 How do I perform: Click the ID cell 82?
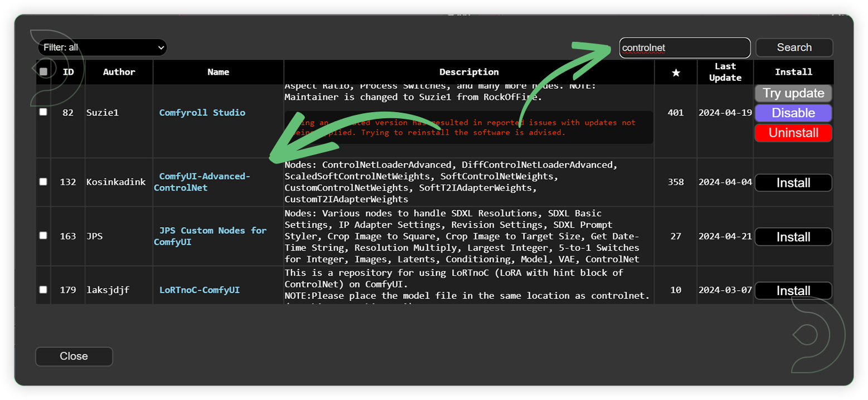(x=68, y=113)
